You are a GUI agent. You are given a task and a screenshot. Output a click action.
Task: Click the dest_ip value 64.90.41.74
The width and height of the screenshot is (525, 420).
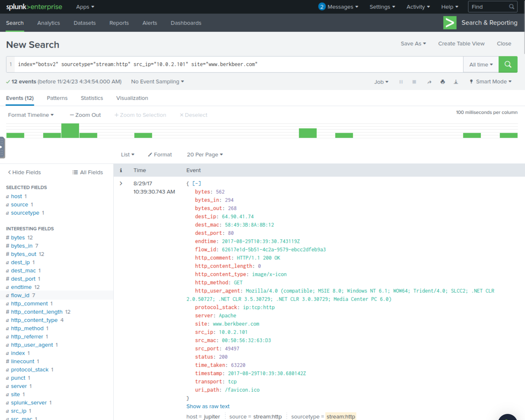(x=238, y=216)
